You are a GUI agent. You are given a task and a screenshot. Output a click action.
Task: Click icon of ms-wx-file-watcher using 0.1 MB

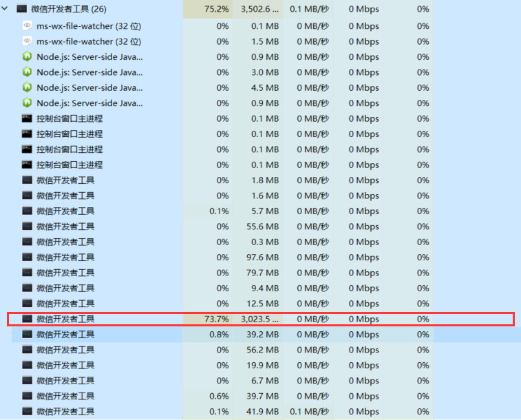(27, 25)
